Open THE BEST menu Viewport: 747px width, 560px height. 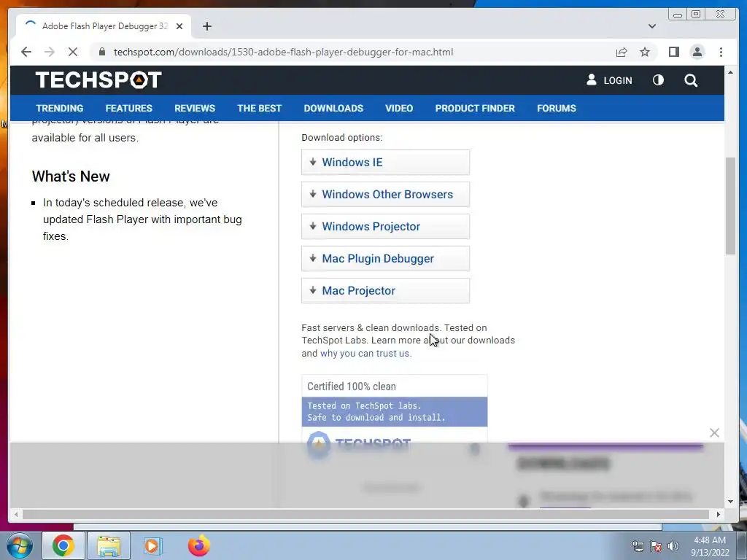[259, 108]
